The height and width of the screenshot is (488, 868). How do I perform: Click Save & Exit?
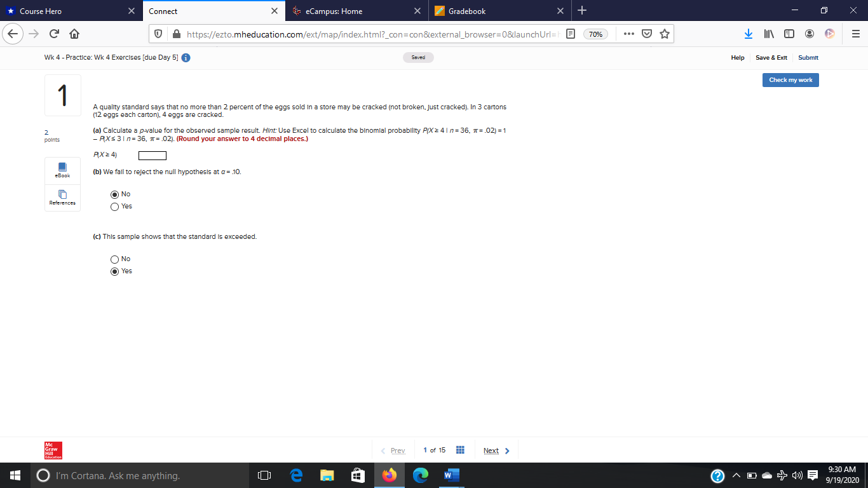771,57
